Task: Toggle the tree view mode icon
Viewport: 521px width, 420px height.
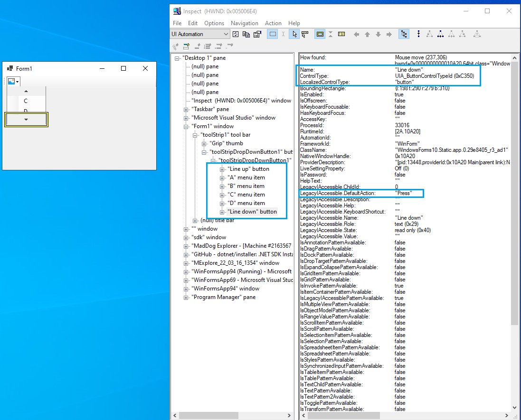Action: [404, 34]
